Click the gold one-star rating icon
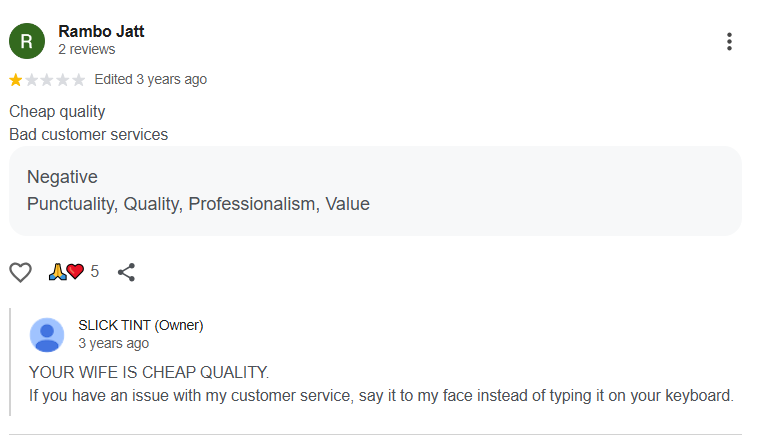 click(x=16, y=80)
